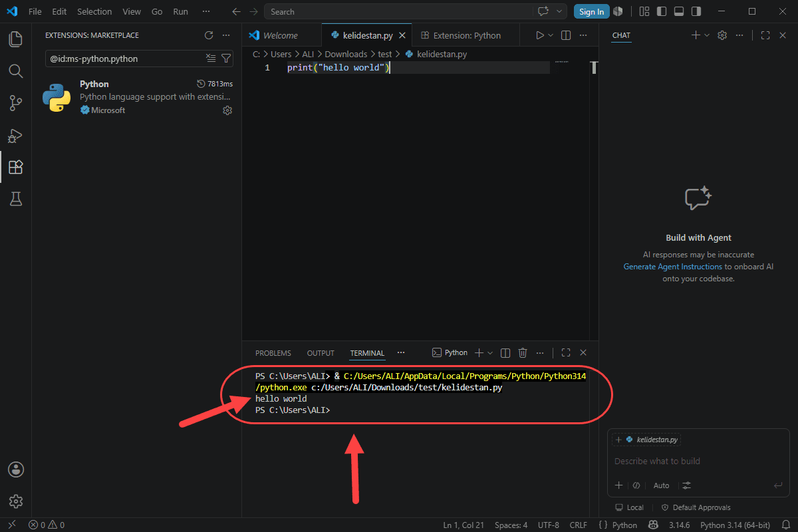Screen dimensions: 798x532
Task: Configure chat tools with the sliders icon
Action: click(687, 485)
